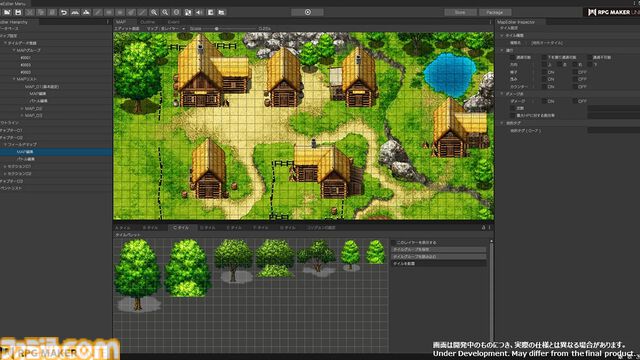This screenshot has height=360, width=640.
Task: Select the pencil draw tool icon
Action: click(98, 12)
